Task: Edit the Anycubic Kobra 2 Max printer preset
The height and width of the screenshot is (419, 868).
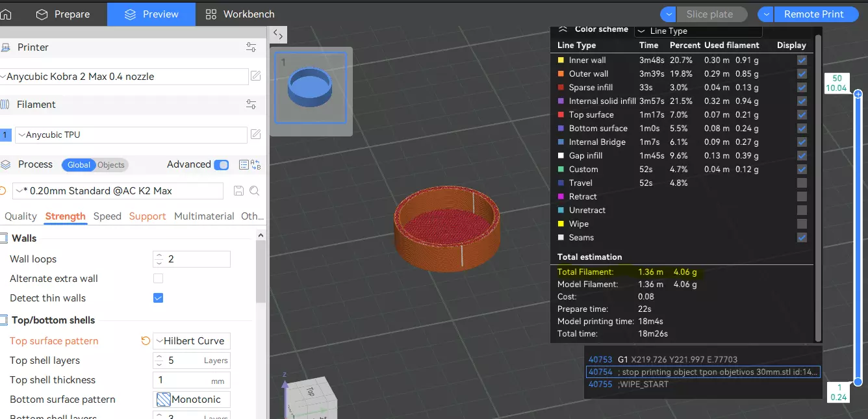Action: coord(256,76)
